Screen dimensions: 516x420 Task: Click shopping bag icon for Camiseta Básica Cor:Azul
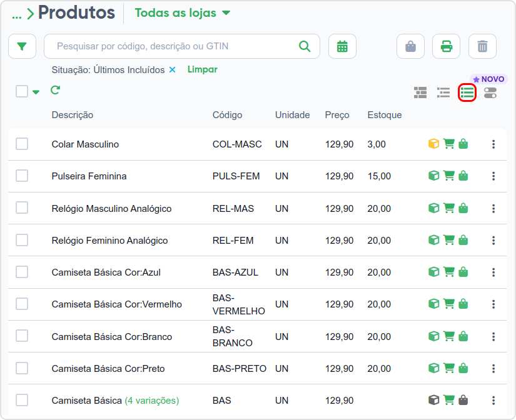point(463,272)
